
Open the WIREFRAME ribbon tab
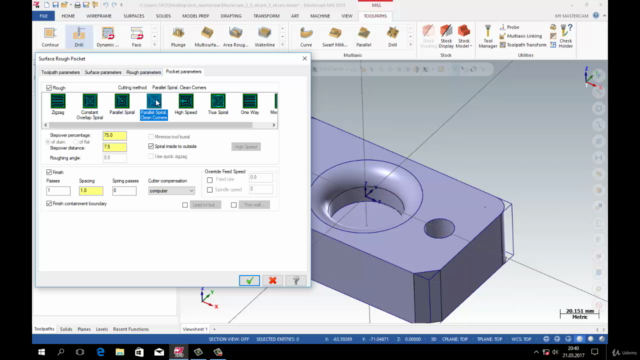[99, 16]
